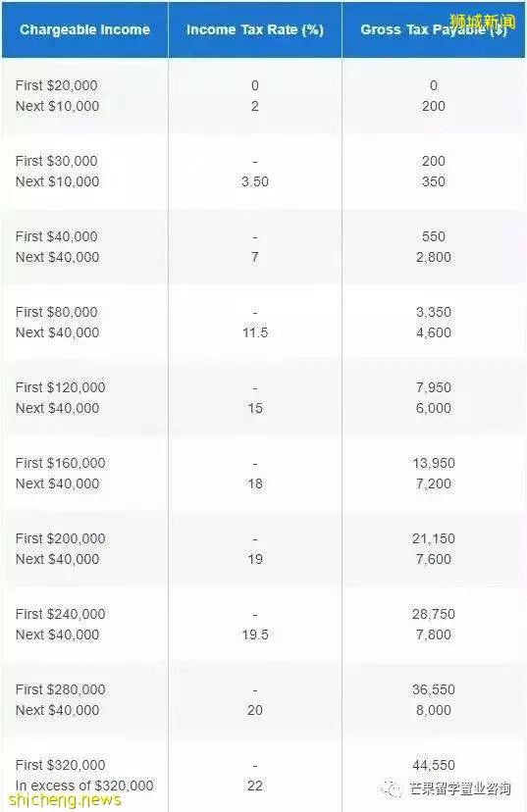Image resolution: width=527 pixels, height=812 pixels.
Task: Select the First $160,000 income entry
Action: tap(60, 464)
